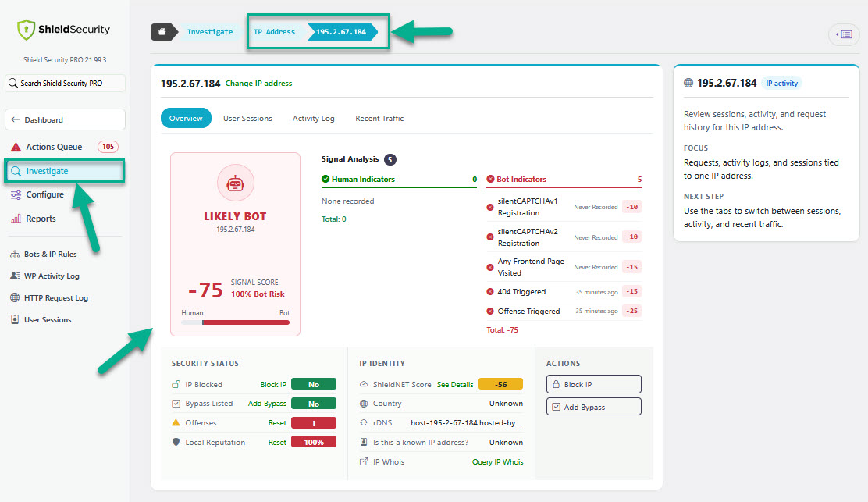Click the Offenses warning icon
868x502 pixels.
pos(176,423)
